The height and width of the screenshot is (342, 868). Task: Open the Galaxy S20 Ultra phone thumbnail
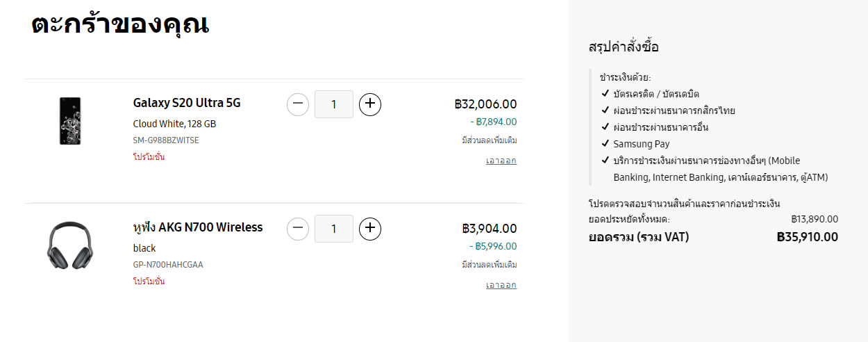click(70, 121)
